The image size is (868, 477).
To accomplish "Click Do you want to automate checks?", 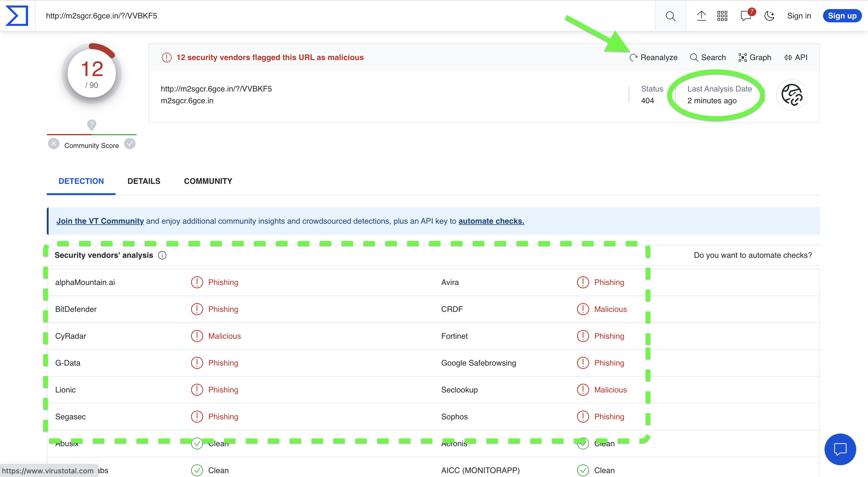I will (752, 255).
